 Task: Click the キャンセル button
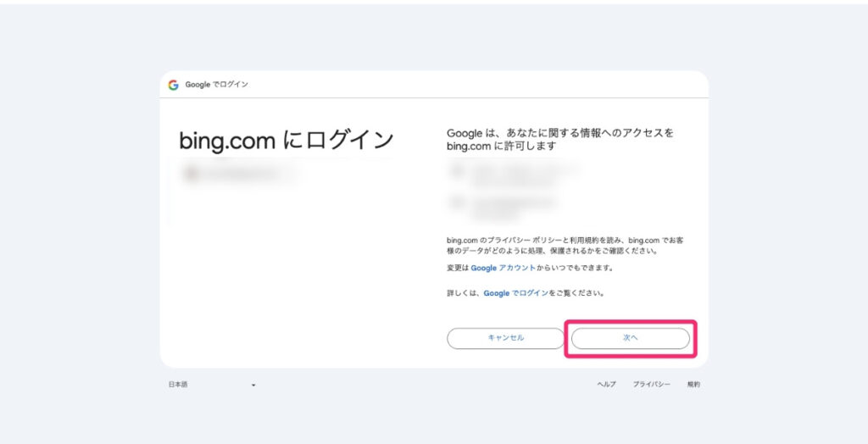click(x=505, y=338)
